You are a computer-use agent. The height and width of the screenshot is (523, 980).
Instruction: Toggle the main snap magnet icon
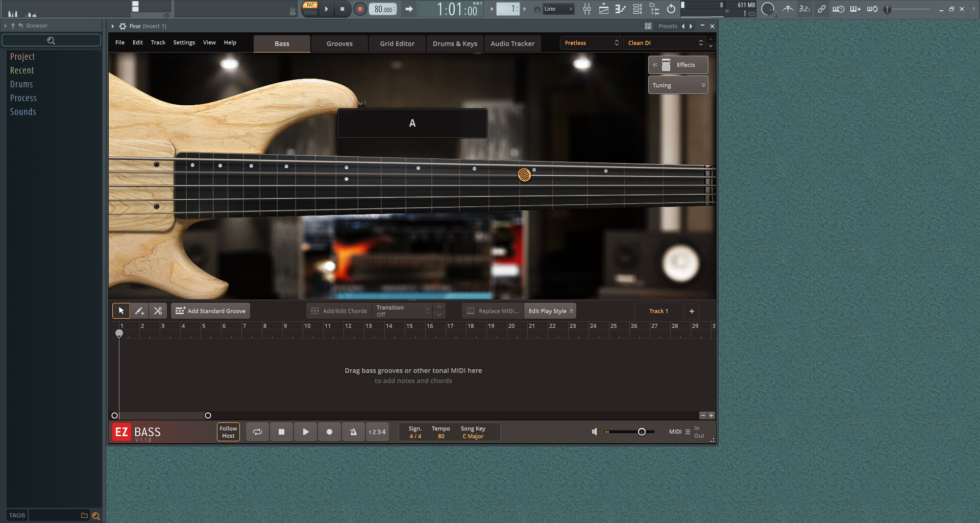(x=537, y=9)
